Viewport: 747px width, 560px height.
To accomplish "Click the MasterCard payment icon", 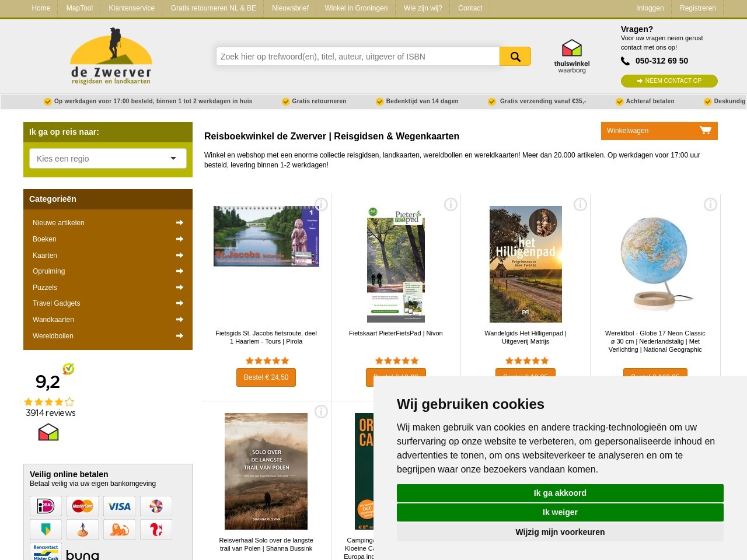I will [x=82, y=506].
